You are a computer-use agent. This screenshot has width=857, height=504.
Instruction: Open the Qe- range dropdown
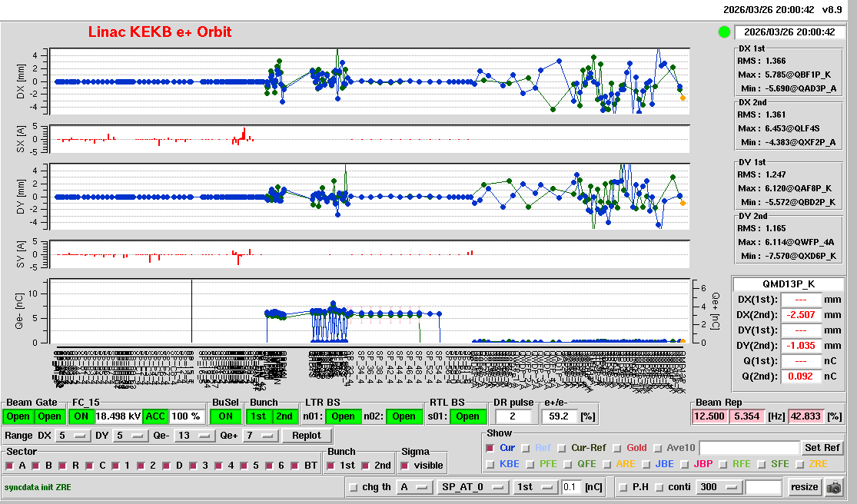click(x=194, y=436)
